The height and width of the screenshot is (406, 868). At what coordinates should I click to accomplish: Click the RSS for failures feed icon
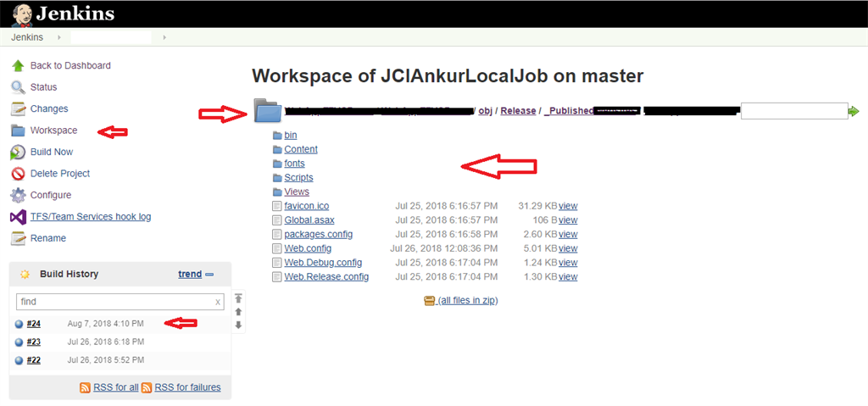pyautogui.click(x=147, y=387)
